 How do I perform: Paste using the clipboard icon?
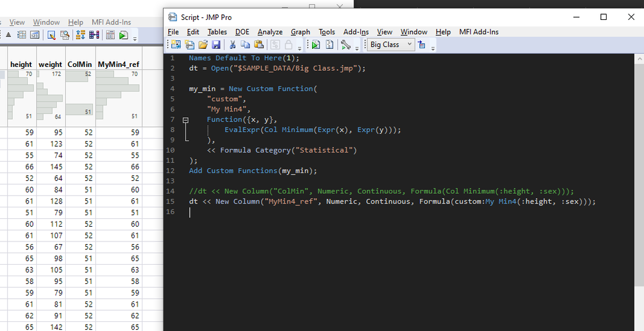coord(259,44)
